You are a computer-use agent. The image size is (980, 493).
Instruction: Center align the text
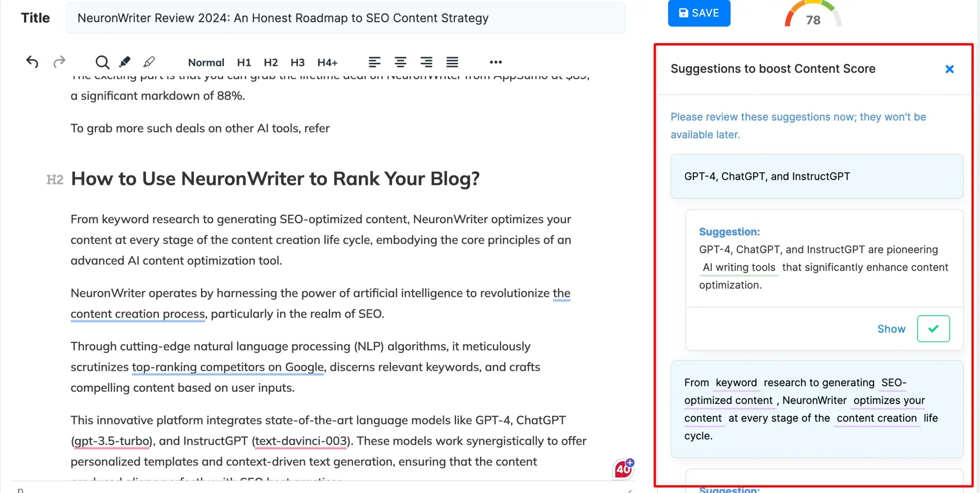pyautogui.click(x=400, y=62)
